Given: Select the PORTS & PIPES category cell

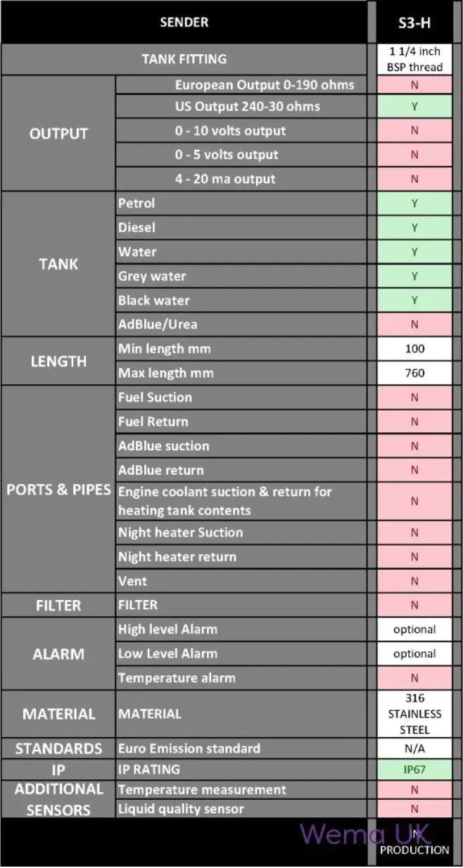Looking at the screenshot, I should pos(58,490).
